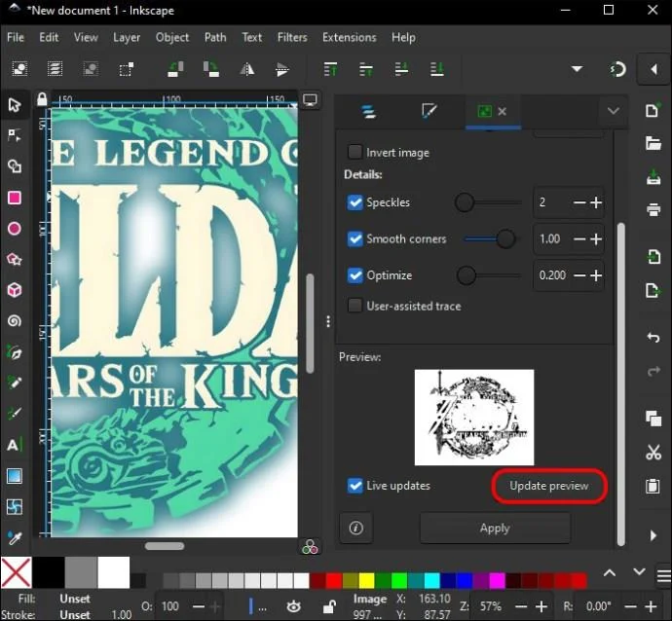Click Select all in all layers icon
This screenshot has height=621, width=672.
[55, 69]
